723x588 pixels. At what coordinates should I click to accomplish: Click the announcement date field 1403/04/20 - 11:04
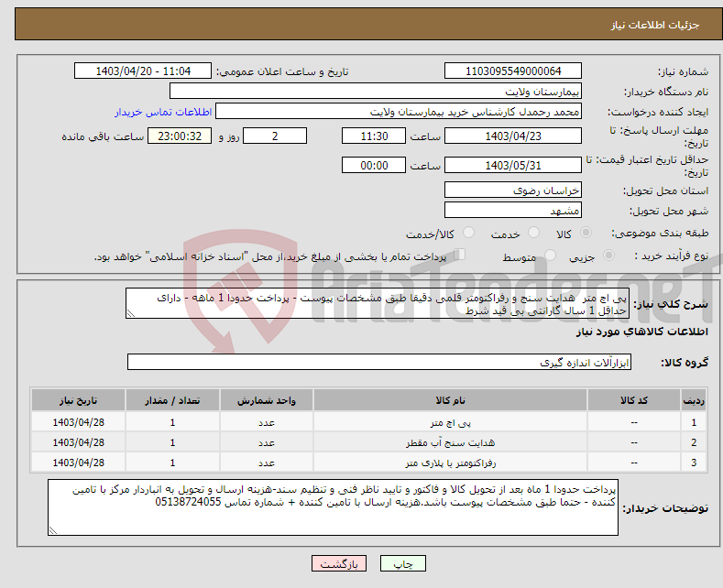143,71
